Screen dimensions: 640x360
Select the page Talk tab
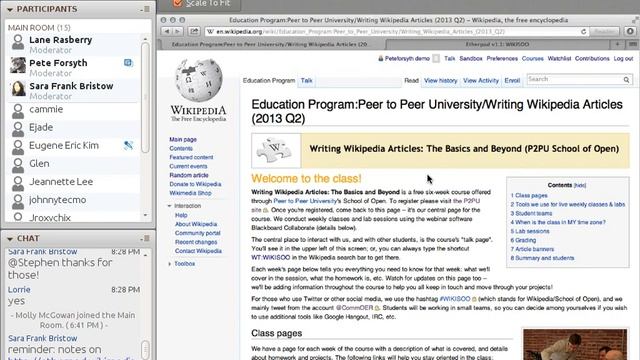tap(307, 80)
